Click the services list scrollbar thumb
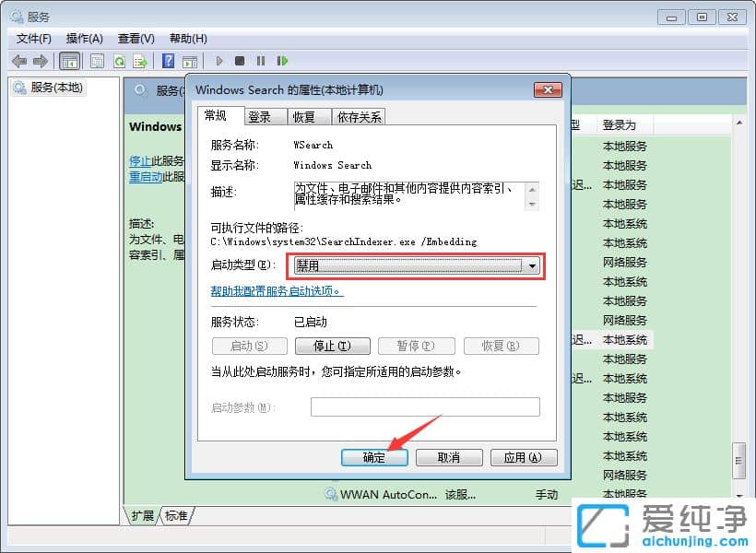 (x=738, y=461)
